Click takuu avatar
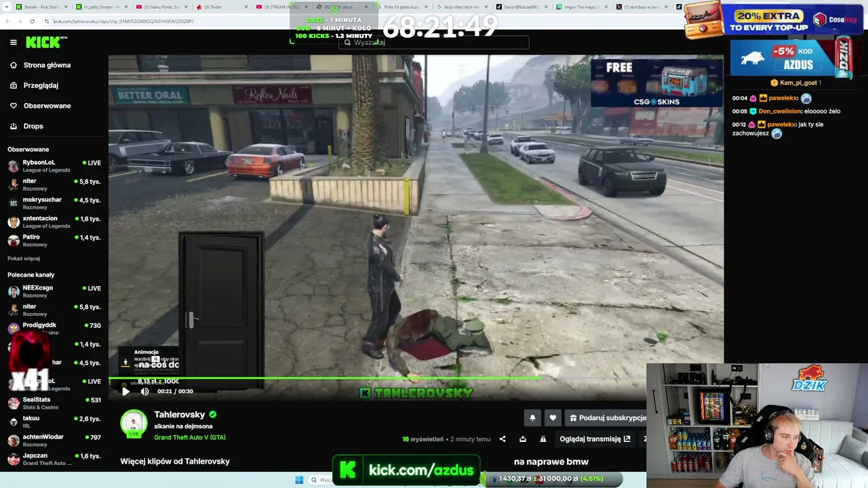The image size is (868, 488). pos(14,422)
